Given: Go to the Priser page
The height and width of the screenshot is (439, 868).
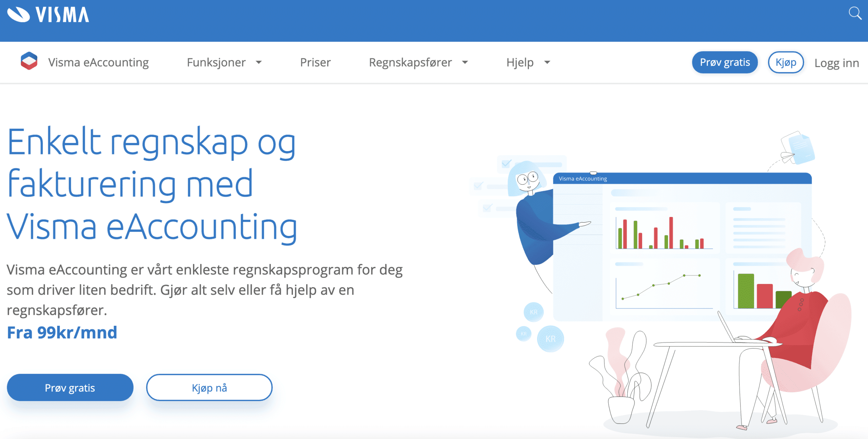Looking at the screenshot, I should click(315, 62).
